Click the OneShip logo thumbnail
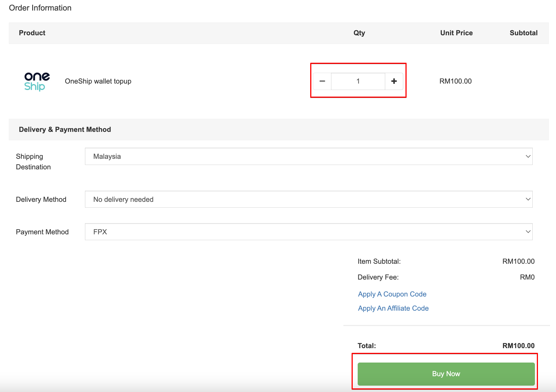Image resolution: width=556 pixels, height=392 pixels. (37, 82)
